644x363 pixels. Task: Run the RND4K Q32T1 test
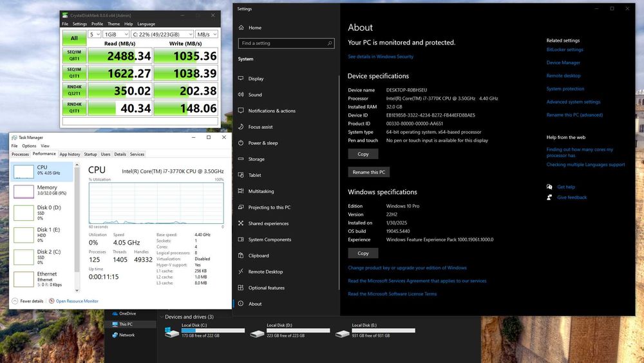(x=74, y=90)
